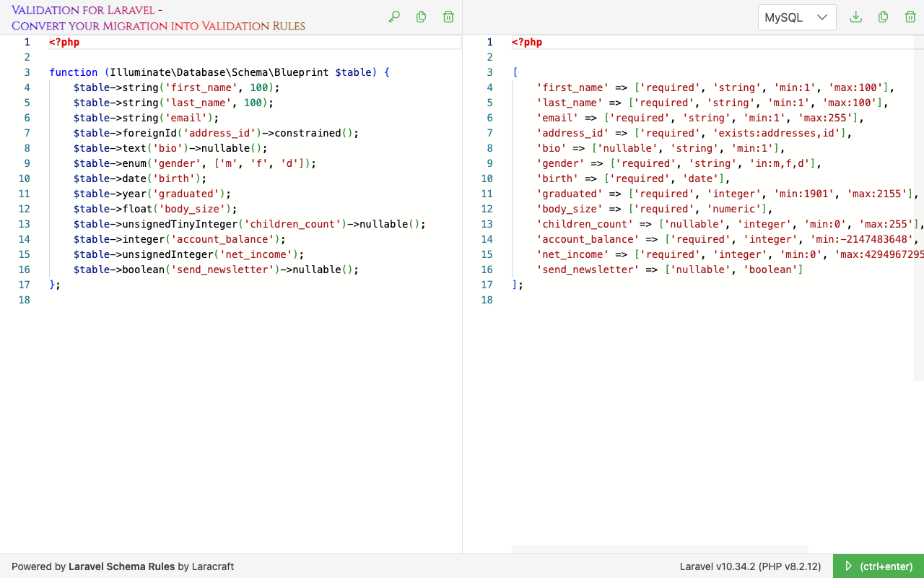Click the text('bio')->nullable() line
The height and width of the screenshot is (578, 924).
point(170,148)
